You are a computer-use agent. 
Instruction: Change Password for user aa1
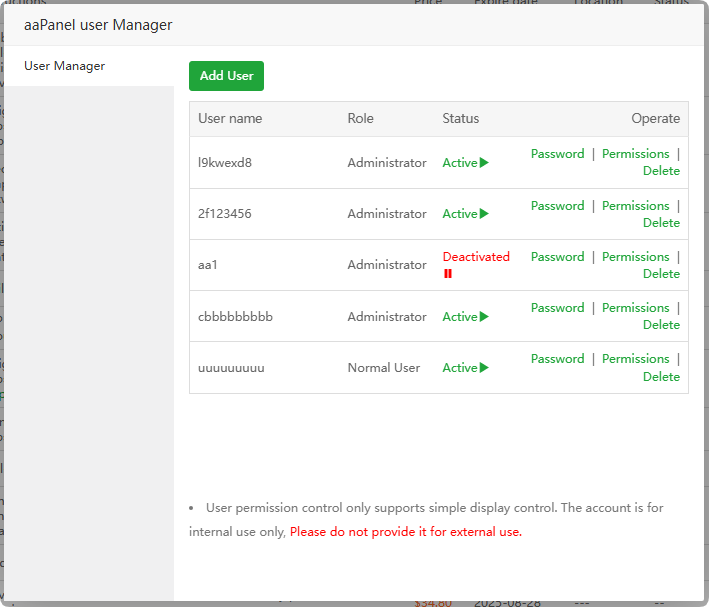[x=557, y=257]
